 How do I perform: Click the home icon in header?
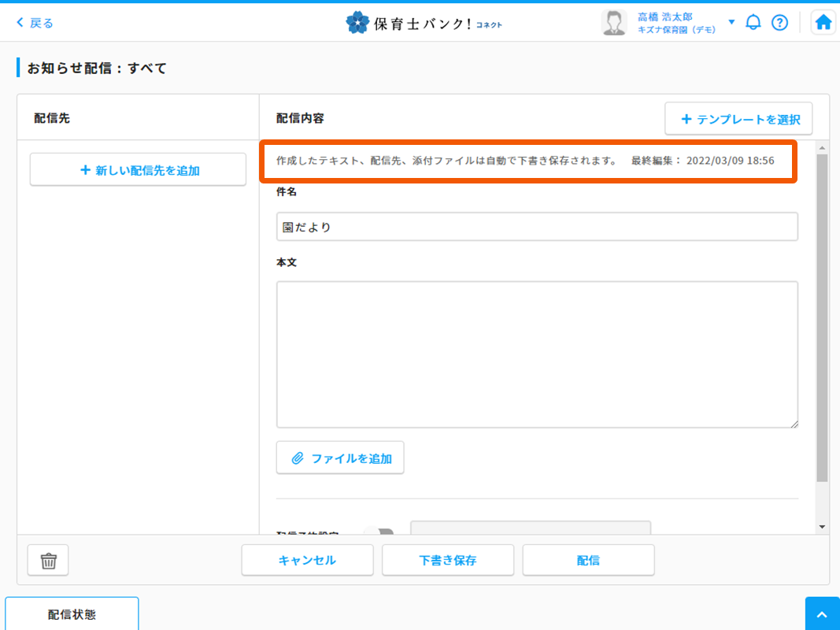point(823,23)
